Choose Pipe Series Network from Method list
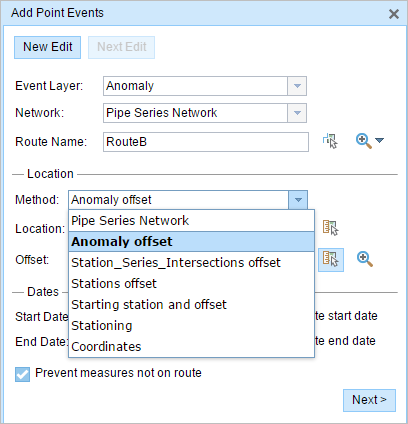Screen dimensions: 408x424 [191, 221]
